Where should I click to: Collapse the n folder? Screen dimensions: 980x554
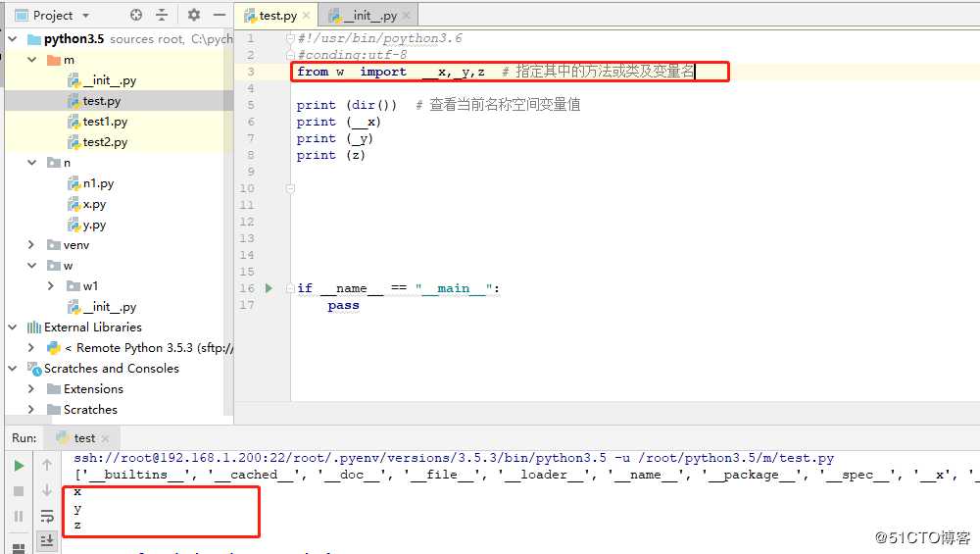[x=32, y=163]
